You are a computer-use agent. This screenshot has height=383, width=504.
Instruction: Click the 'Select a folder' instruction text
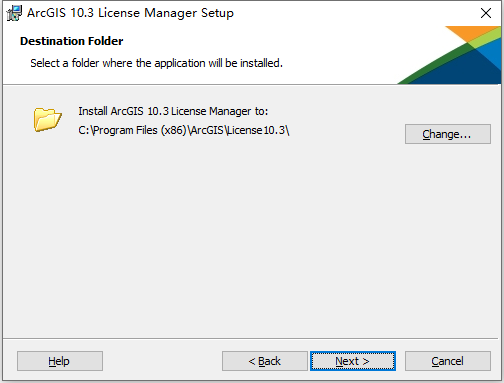point(156,63)
